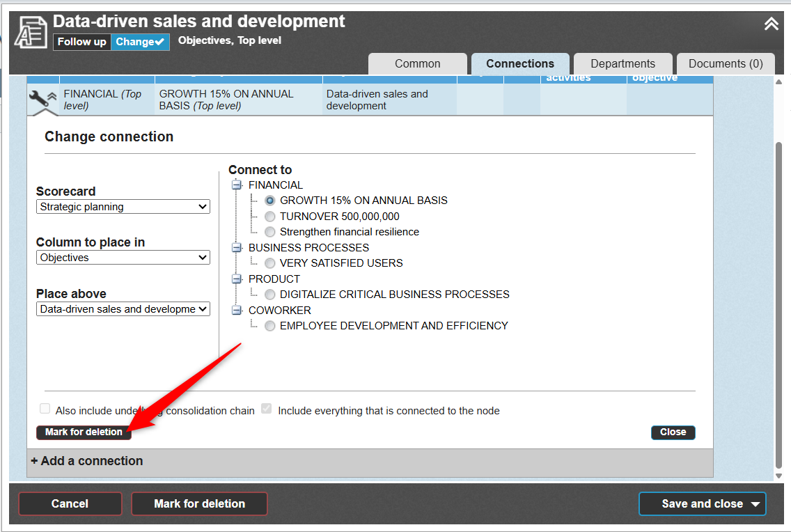This screenshot has height=532, width=791.
Task: Click Close in Change connection panel
Action: coord(673,432)
